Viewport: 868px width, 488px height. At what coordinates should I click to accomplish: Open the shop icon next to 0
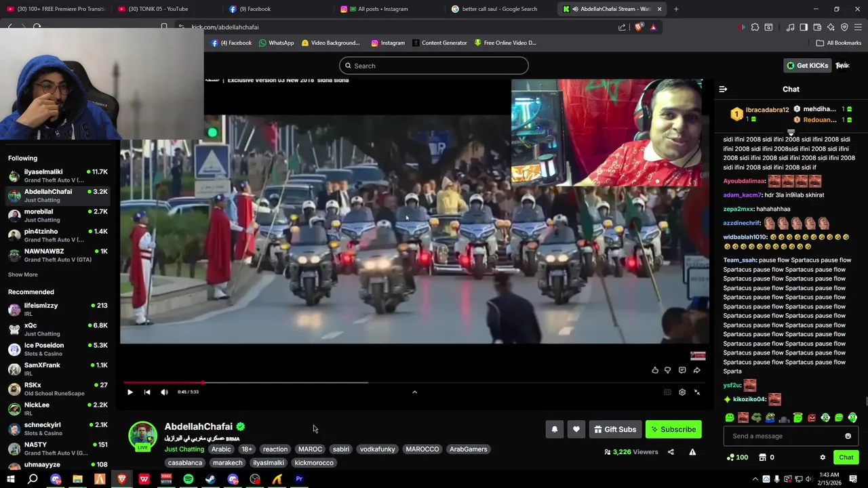click(x=762, y=457)
